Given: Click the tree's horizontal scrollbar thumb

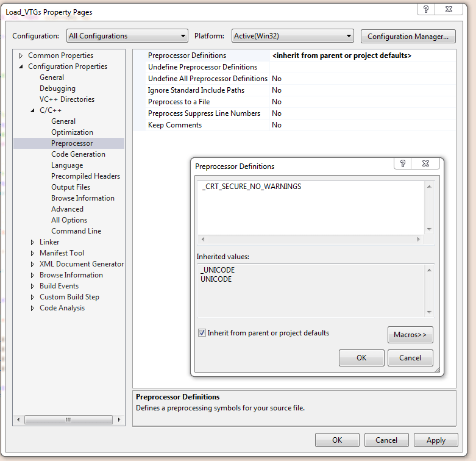Looking at the screenshot, I should coord(68,420).
